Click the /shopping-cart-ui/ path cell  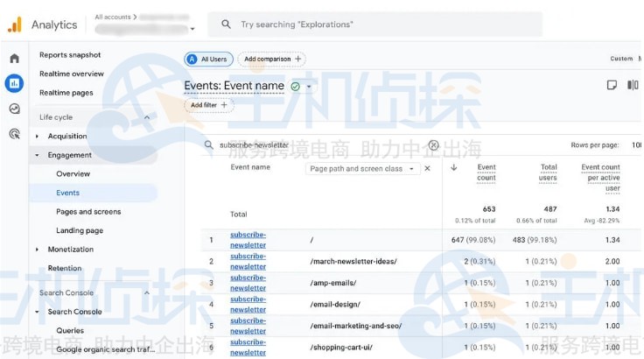(342, 347)
